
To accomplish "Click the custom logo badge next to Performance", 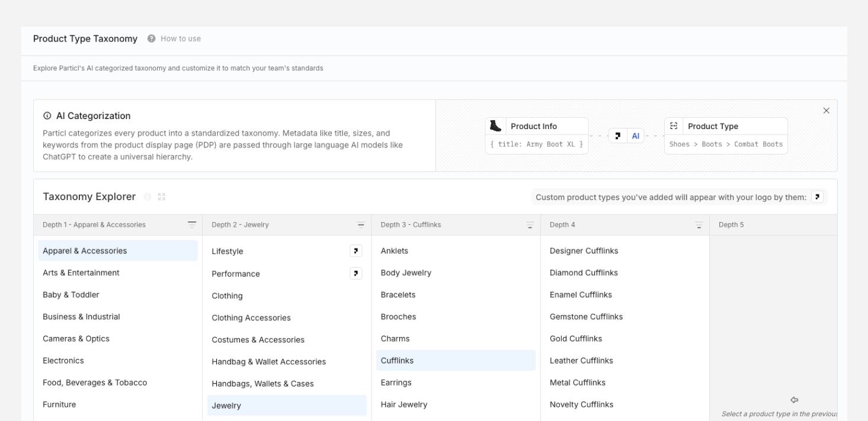I will pyautogui.click(x=355, y=273).
